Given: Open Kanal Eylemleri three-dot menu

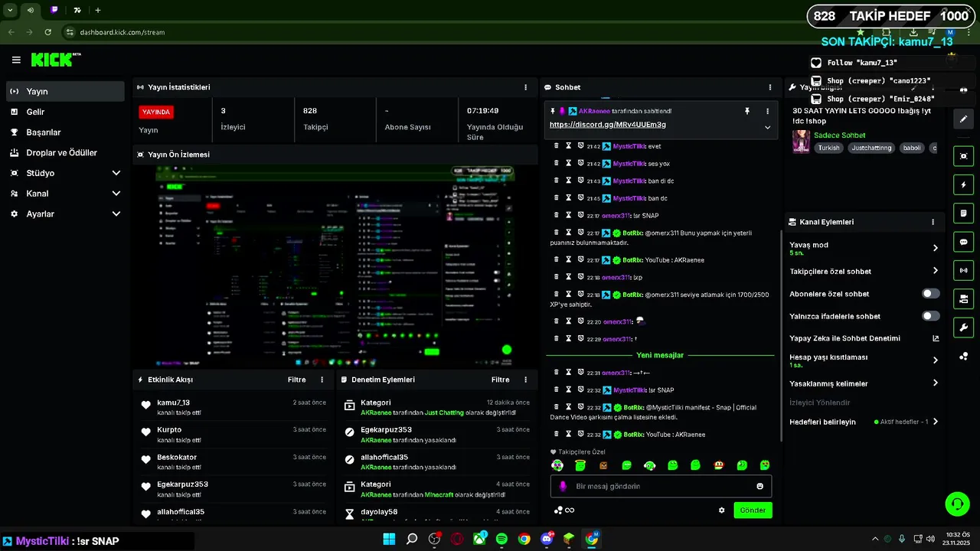Looking at the screenshot, I should coord(933,222).
